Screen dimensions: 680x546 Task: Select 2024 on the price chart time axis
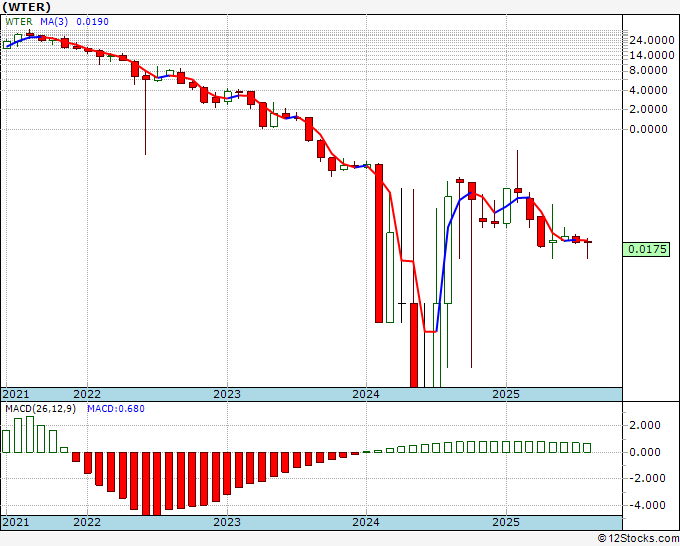tap(366, 394)
